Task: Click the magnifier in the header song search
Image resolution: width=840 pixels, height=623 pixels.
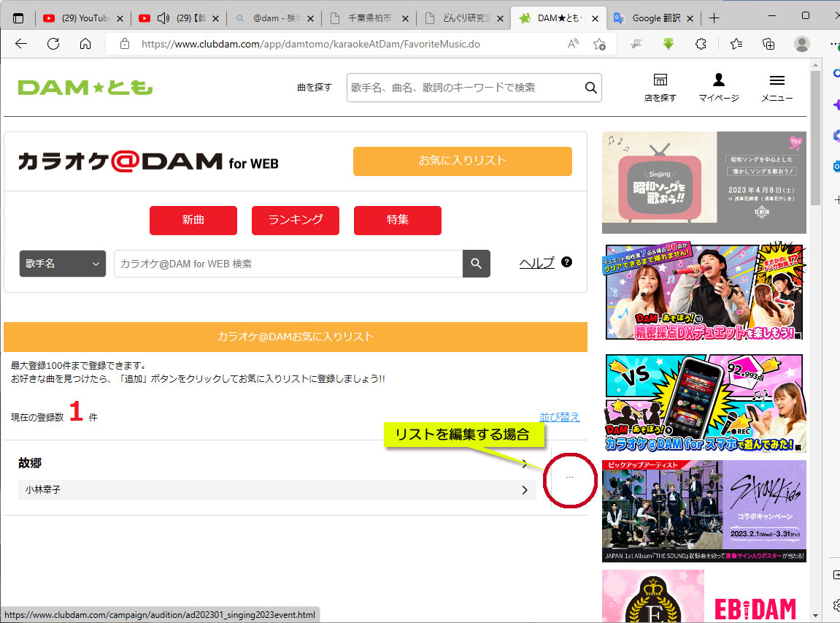Action: (590, 88)
